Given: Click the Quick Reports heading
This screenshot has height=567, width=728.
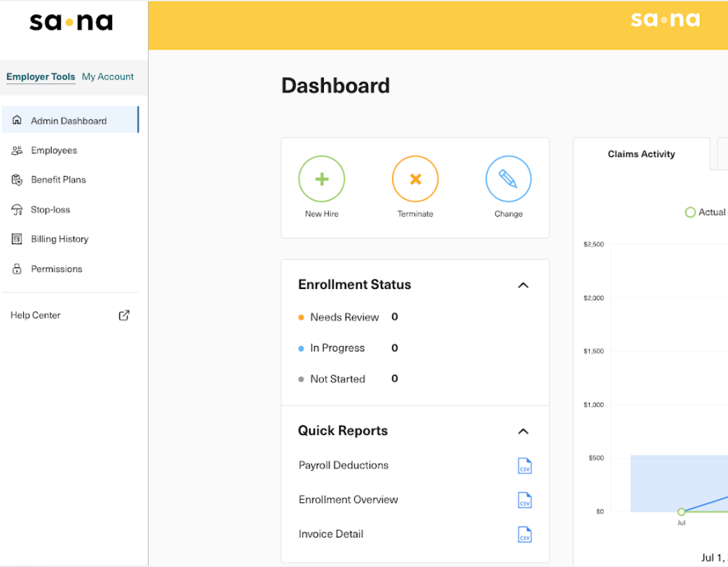Looking at the screenshot, I should 343,431.
